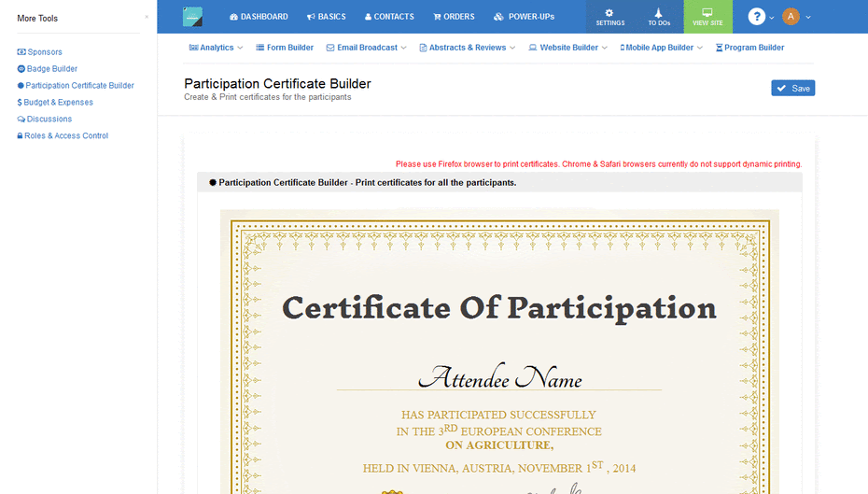Click the More Tools sidebar heading
The width and height of the screenshot is (868, 494).
[x=37, y=19]
